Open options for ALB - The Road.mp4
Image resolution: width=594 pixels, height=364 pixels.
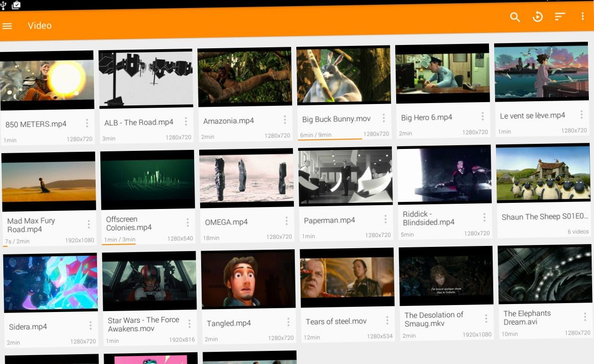[186, 121]
